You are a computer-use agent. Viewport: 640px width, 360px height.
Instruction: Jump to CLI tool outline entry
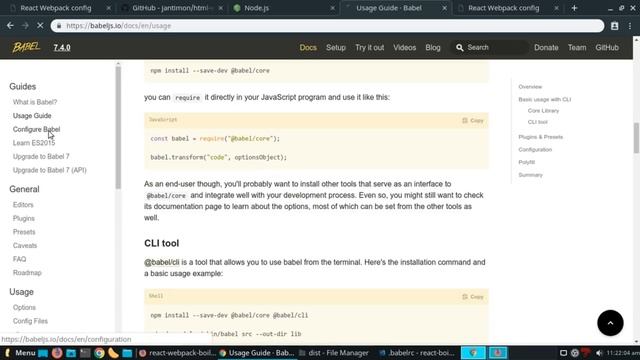537,122
